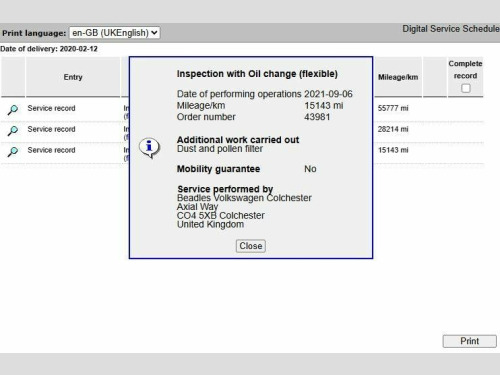Viewport: 500px width, 375px height.
Task: Click the Mileage/km column header
Action: (x=398, y=77)
